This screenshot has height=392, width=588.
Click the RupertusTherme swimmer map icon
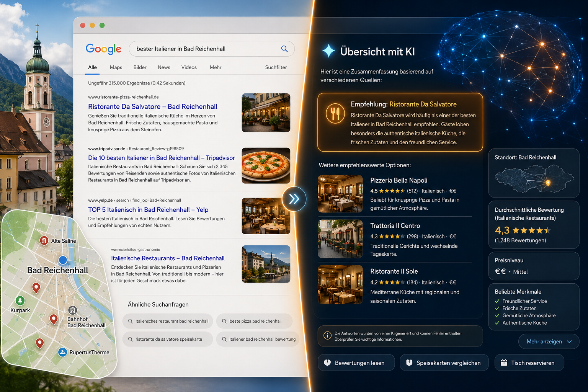pyautogui.click(x=63, y=352)
